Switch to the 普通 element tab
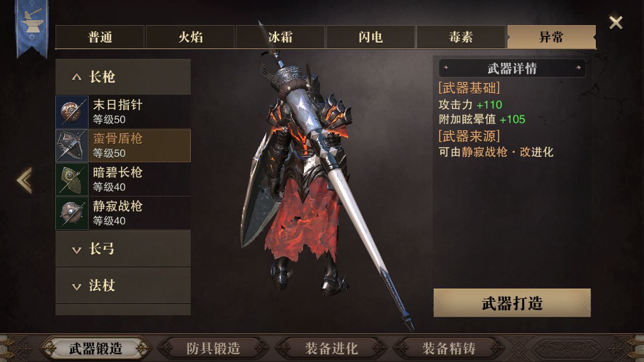 click(x=100, y=37)
